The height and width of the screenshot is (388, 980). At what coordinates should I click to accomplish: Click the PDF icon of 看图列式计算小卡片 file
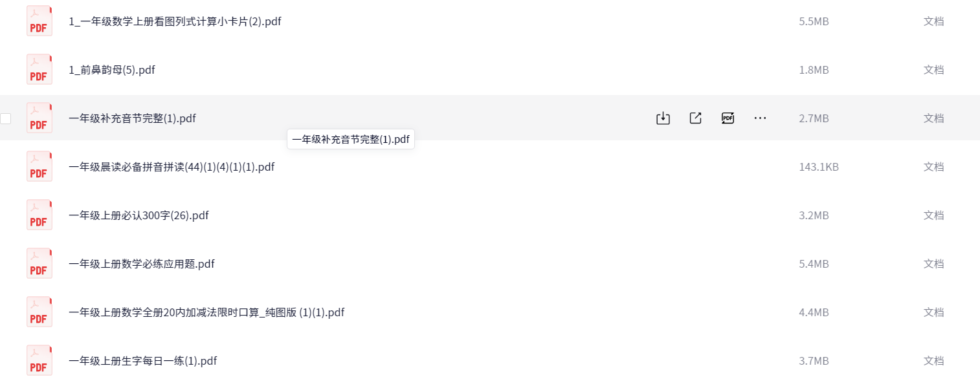pyautogui.click(x=39, y=21)
